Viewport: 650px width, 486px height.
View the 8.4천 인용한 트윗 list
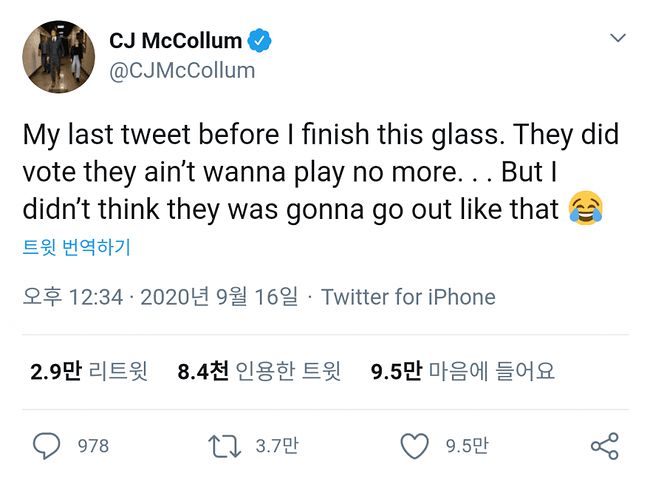(x=259, y=372)
